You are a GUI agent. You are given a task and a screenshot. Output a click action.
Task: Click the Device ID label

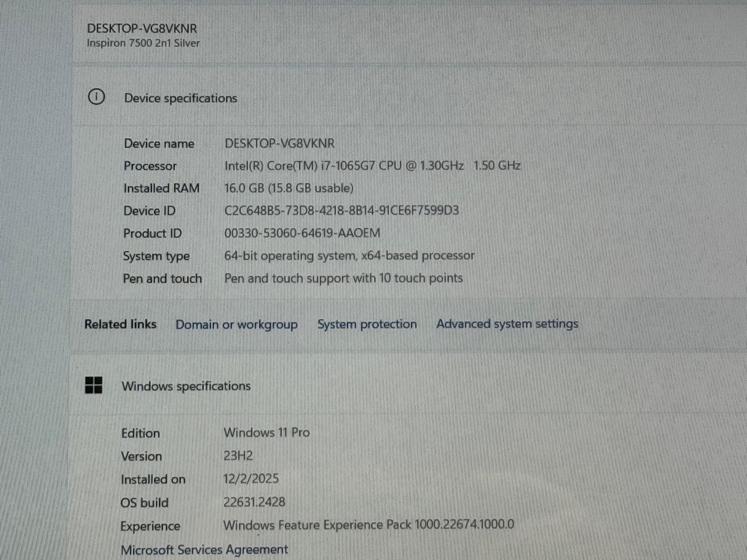tap(149, 211)
